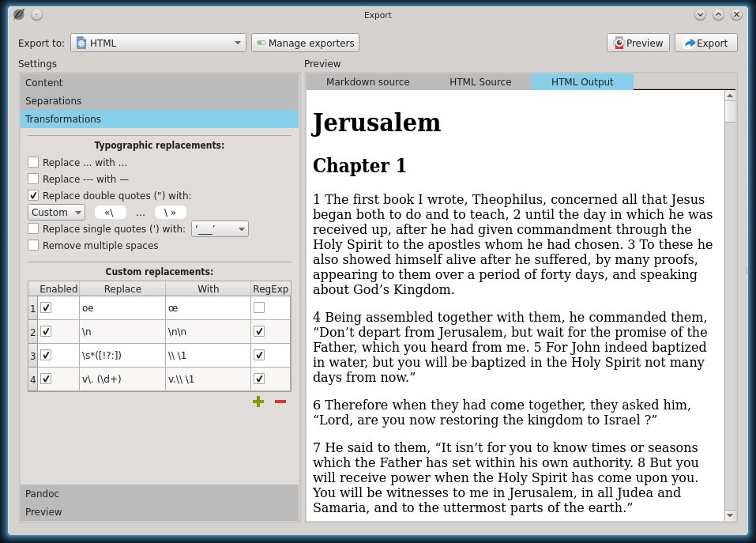Maximize the Export window
The width and height of the screenshot is (756, 543).
718,14
